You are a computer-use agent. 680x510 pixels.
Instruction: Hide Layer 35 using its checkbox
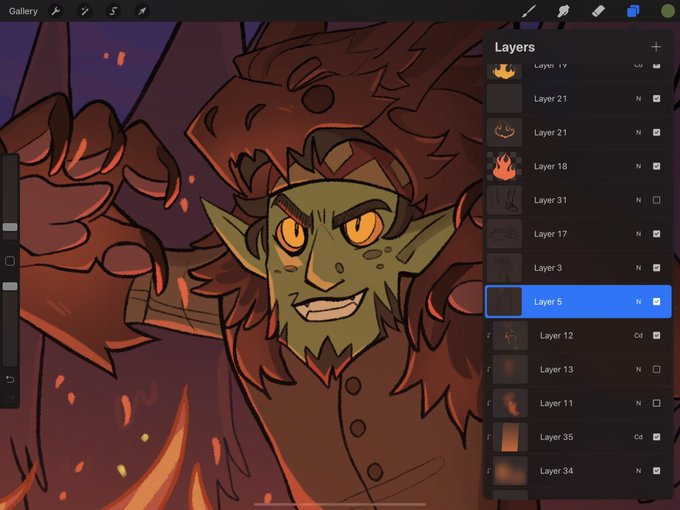click(x=657, y=437)
